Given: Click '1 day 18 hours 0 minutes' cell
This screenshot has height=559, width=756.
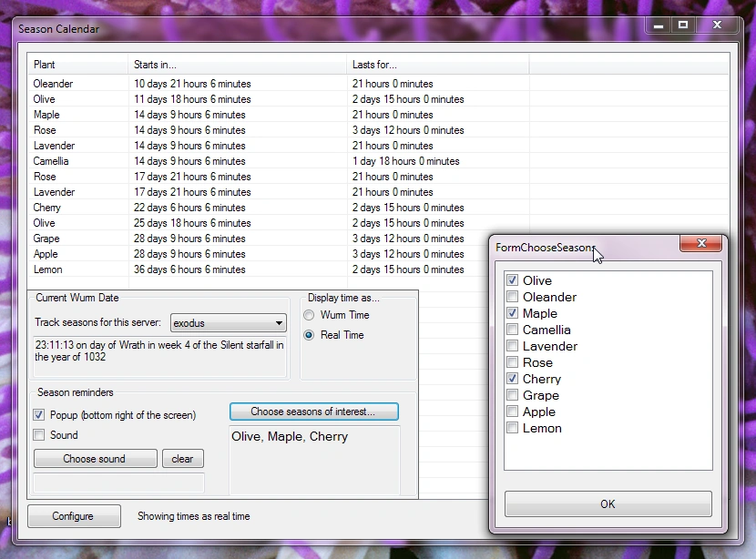Looking at the screenshot, I should click(405, 161).
